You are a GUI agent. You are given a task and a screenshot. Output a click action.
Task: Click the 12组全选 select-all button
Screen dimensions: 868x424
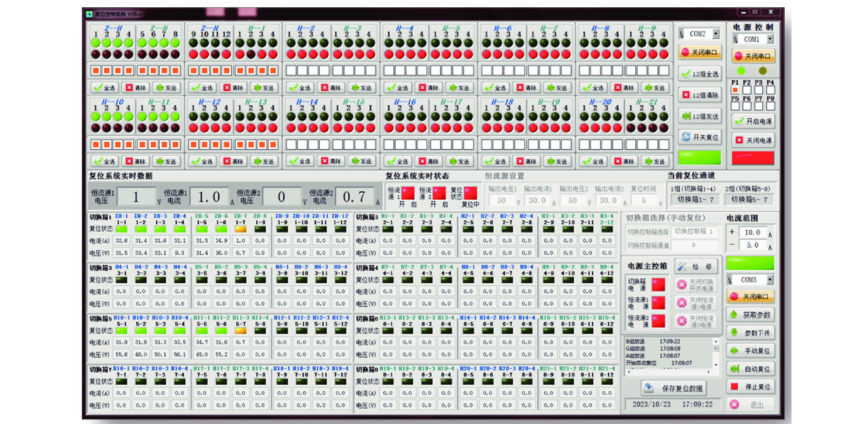(700, 74)
